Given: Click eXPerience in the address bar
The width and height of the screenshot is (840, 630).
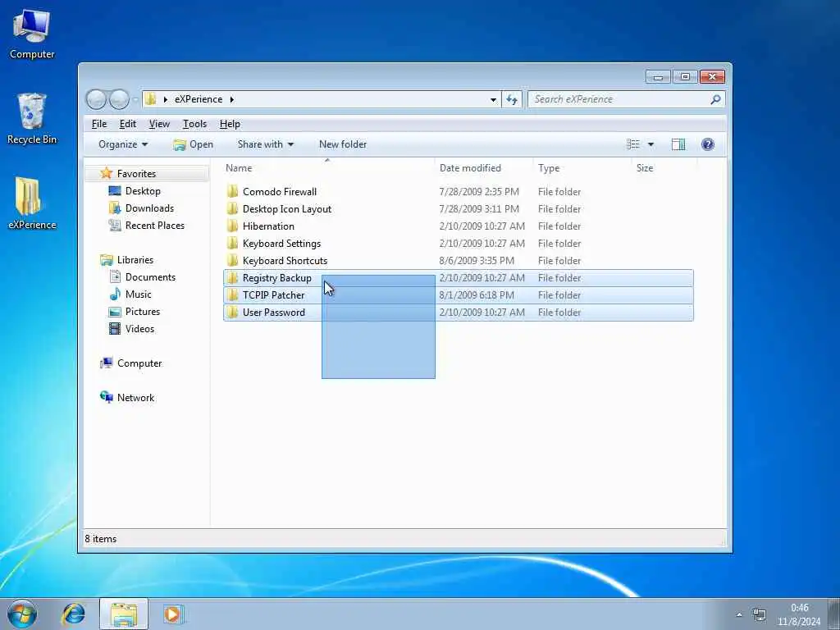Looking at the screenshot, I should [x=199, y=99].
